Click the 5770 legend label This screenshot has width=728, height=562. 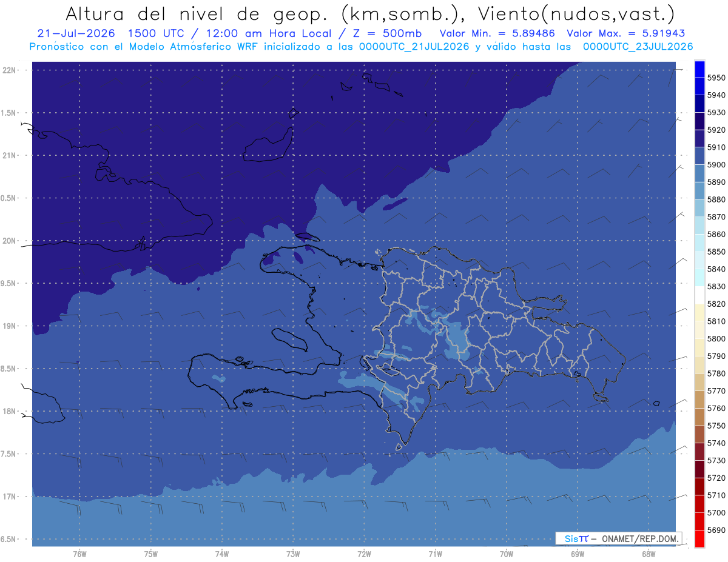click(716, 391)
